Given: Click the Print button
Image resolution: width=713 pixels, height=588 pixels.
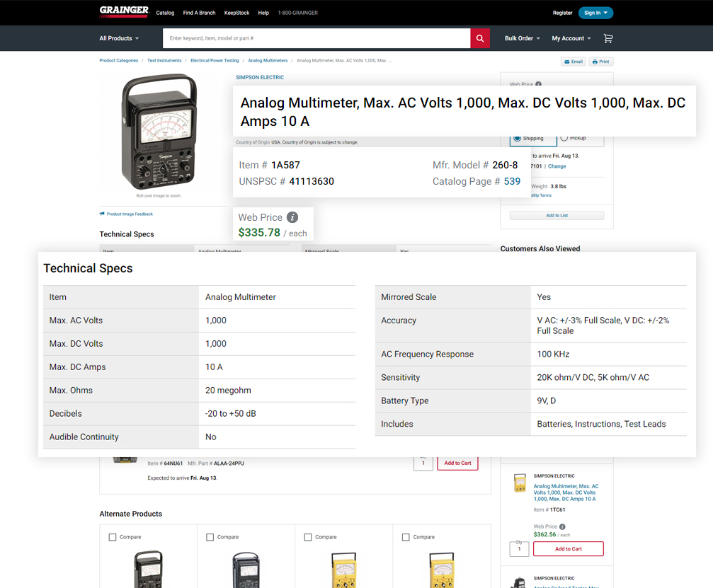Looking at the screenshot, I should (600, 62).
